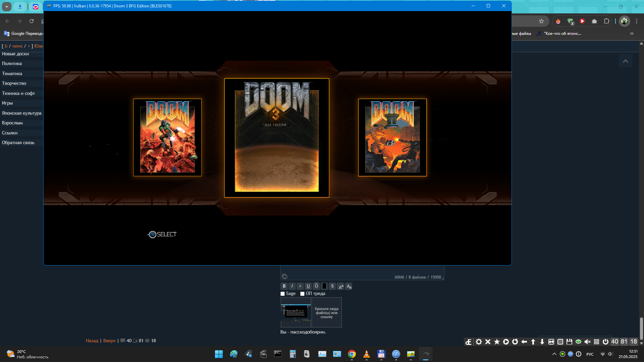Check the ОП треда checkbox

pos(303,294)
